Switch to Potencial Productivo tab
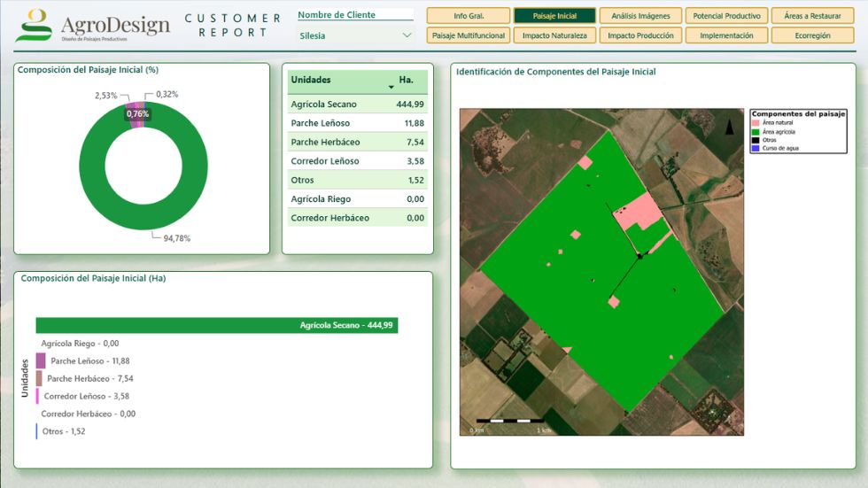868x488 pixels. (x=726, y=16)
